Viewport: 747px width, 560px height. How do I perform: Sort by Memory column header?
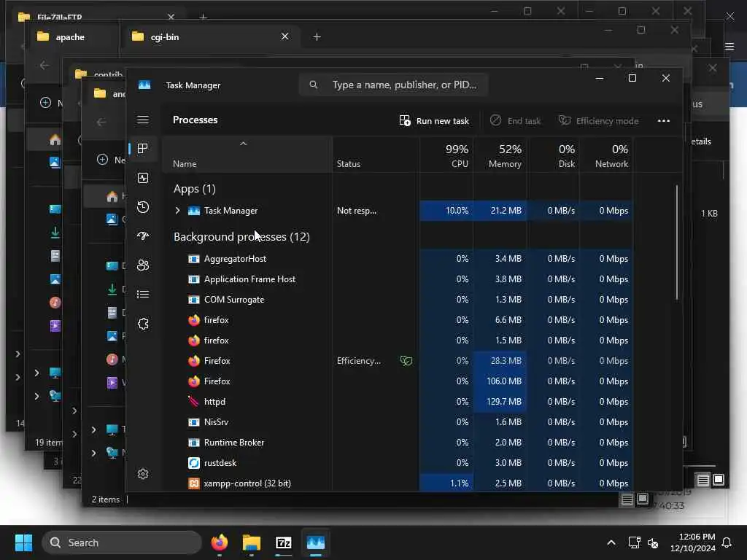[500, 156]
